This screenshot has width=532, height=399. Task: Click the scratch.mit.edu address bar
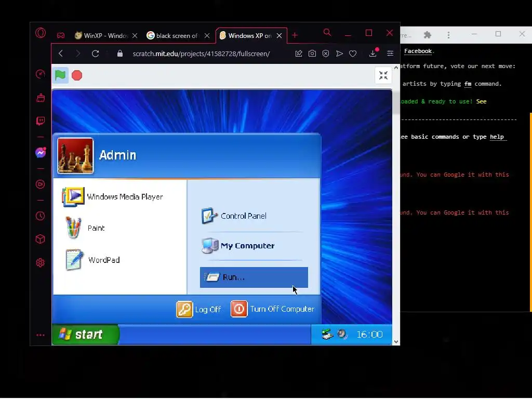point(201,54)
